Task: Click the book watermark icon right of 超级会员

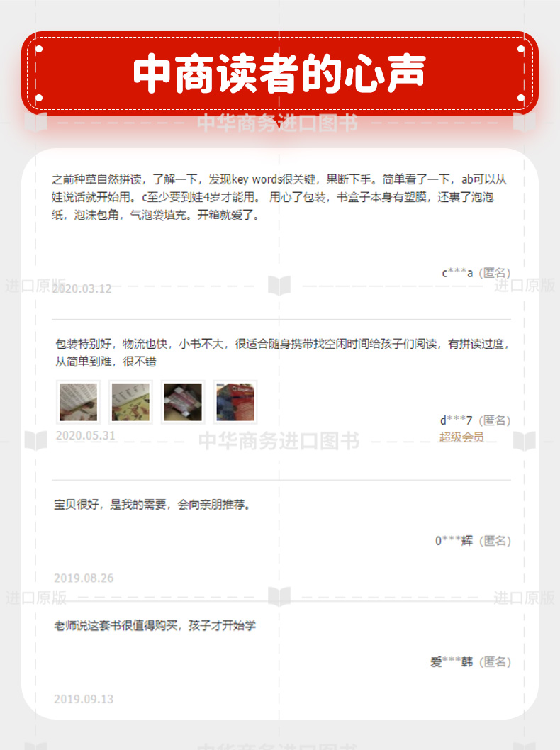Action: (525, 440)
